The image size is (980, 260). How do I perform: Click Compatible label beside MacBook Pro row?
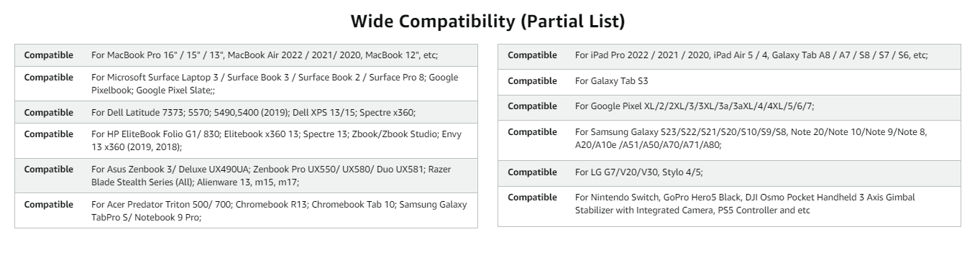point(49,55)
